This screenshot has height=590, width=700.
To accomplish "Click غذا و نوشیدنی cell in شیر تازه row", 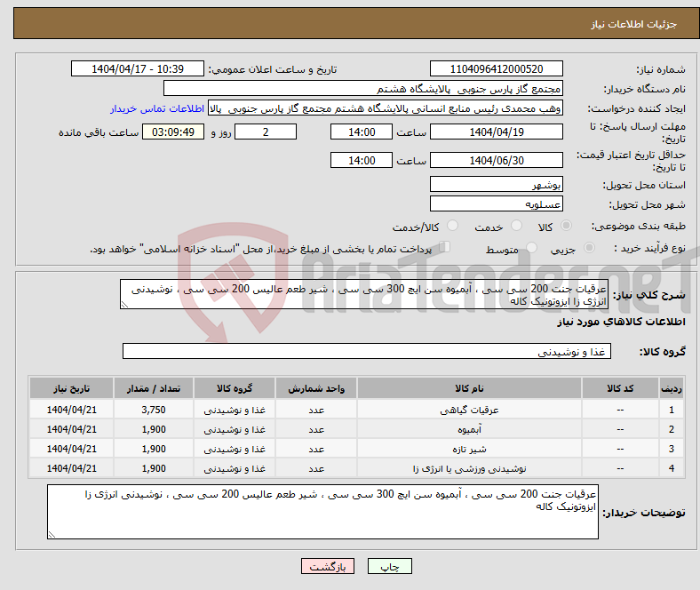I will pyautogui.click(x=235, y=449).
